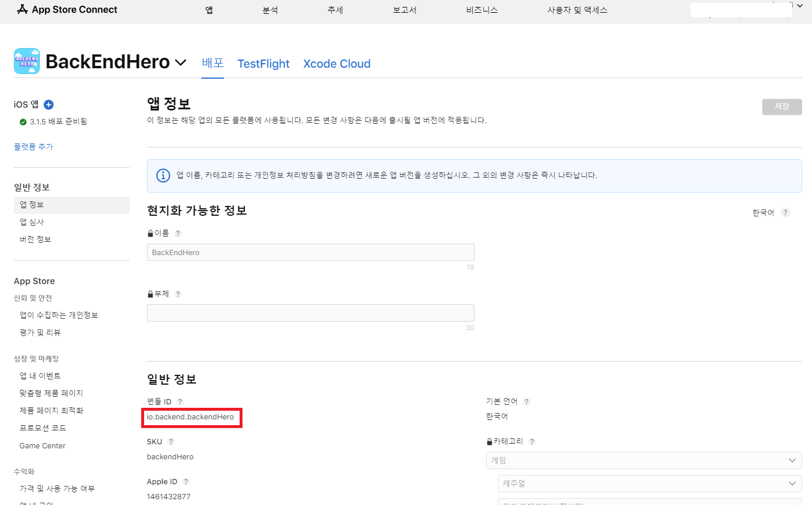This screenshot has height=505, width=812.
Task: Select 앱 심사 in the sidebar
Action: (32, 222)
